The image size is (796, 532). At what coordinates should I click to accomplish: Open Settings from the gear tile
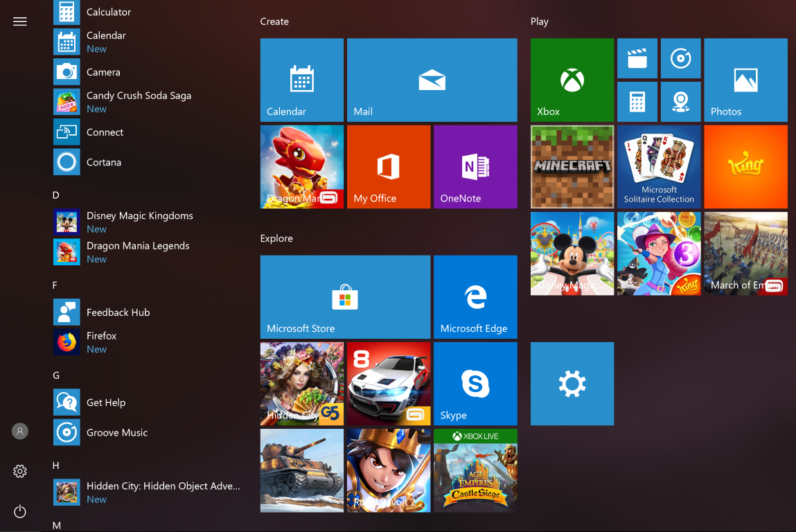(572, 383)
